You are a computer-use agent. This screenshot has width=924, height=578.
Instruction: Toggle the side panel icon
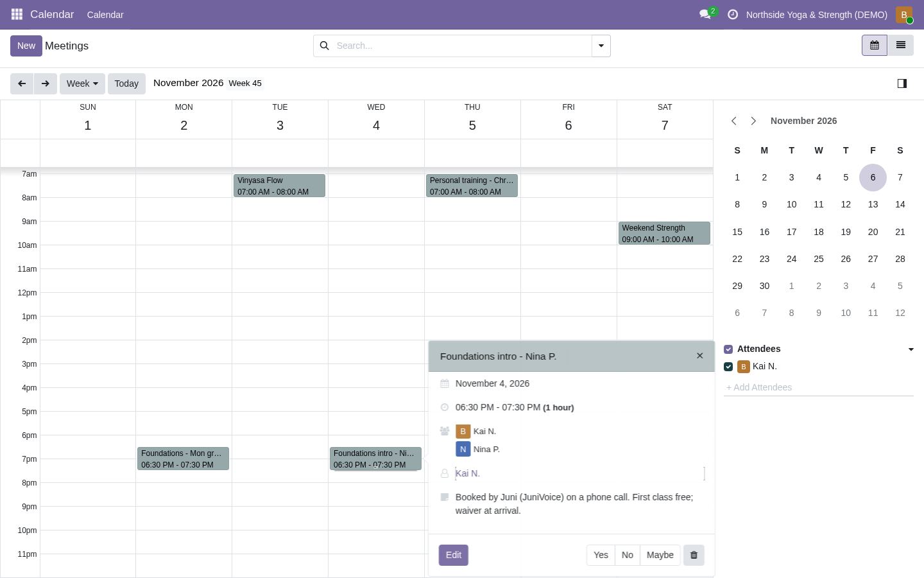pos(902,83)
